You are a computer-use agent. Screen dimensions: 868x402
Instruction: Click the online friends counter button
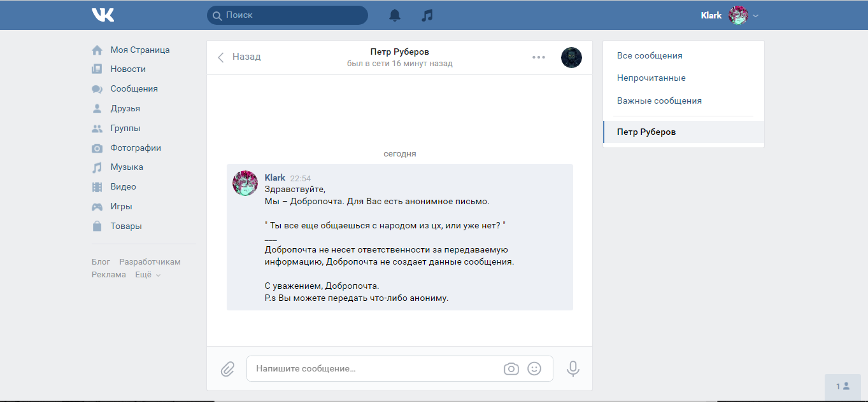843,386
